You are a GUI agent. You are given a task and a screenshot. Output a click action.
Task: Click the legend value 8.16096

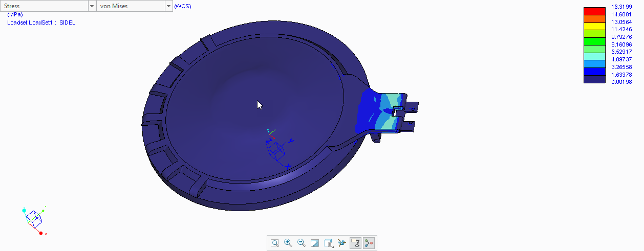[x=621, y=44]
